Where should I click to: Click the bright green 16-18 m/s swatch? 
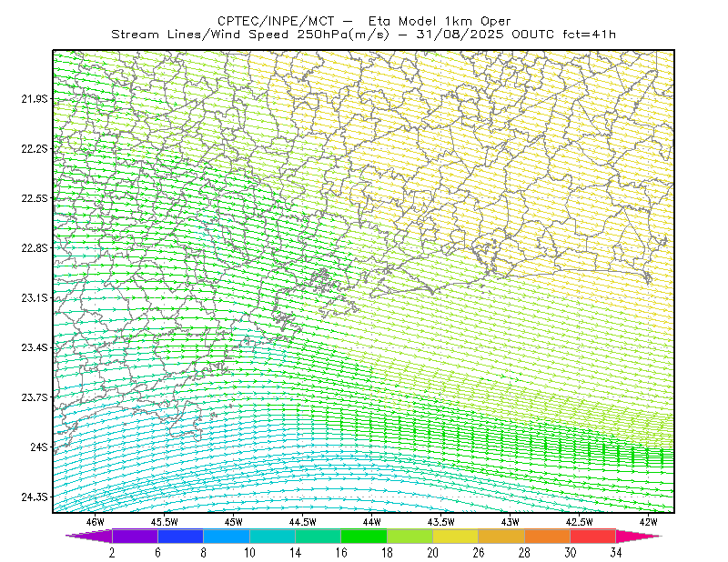point(364,536)
